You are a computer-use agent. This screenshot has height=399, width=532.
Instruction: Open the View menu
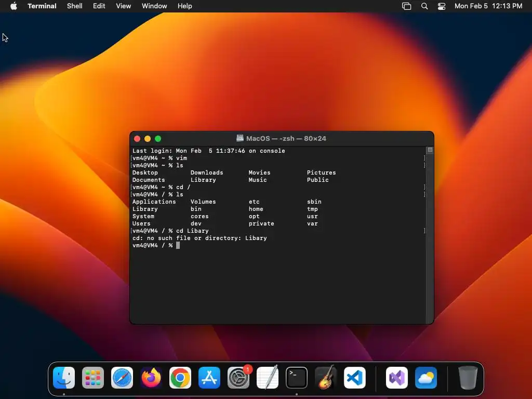click(123, 6)
